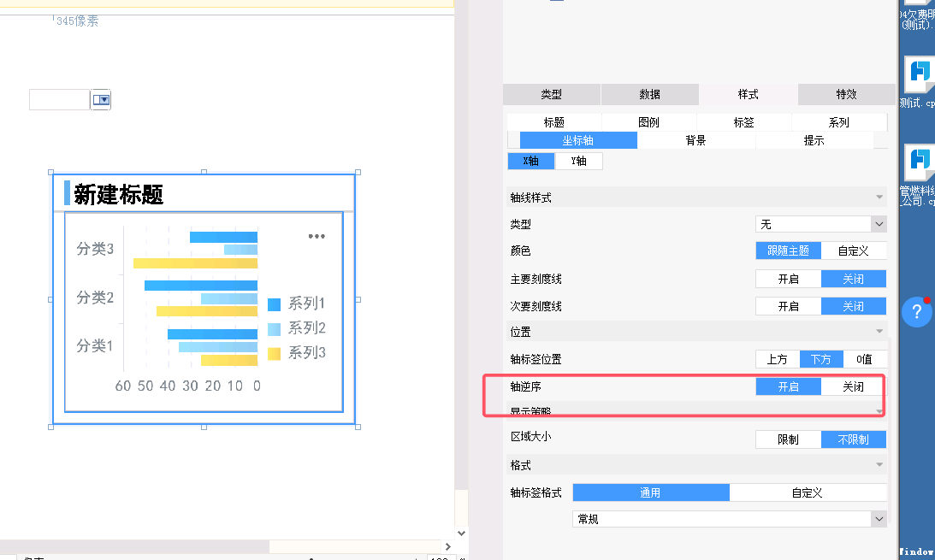Collapse the 位置 section

879,331
